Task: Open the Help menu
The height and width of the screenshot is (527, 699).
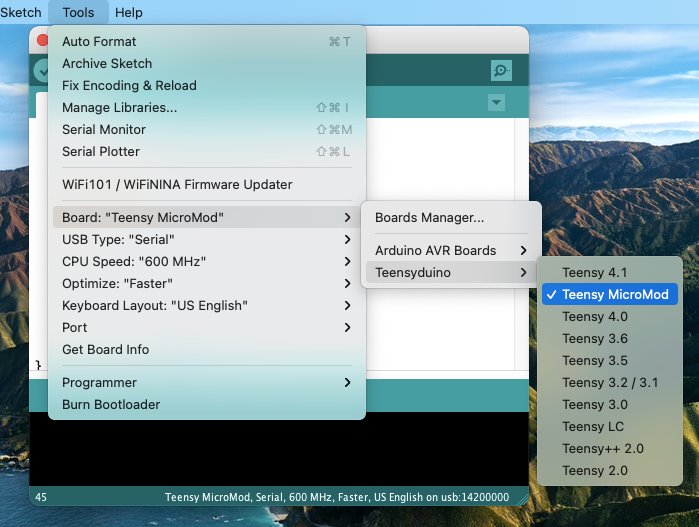Action: click(128, 12)
